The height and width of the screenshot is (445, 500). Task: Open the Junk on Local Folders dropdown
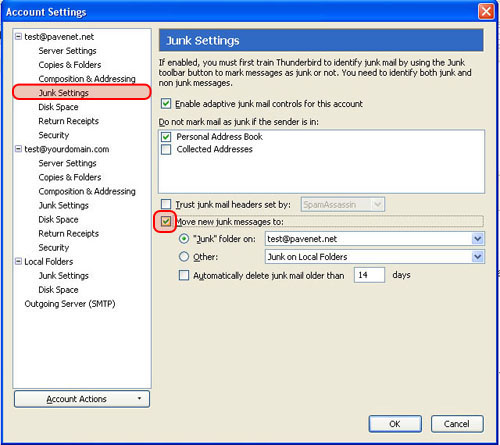(x=375, y=257)
